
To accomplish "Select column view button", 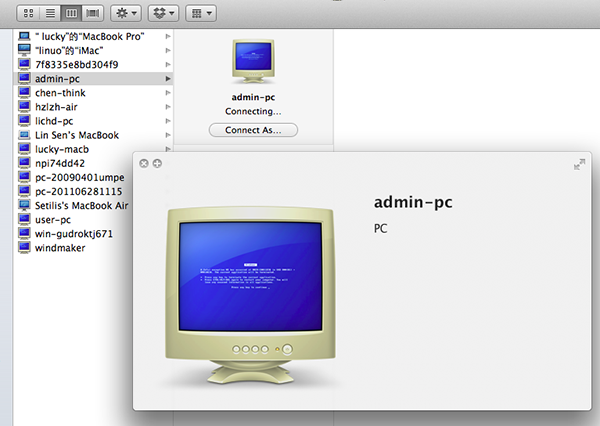I will coord(71,13).
